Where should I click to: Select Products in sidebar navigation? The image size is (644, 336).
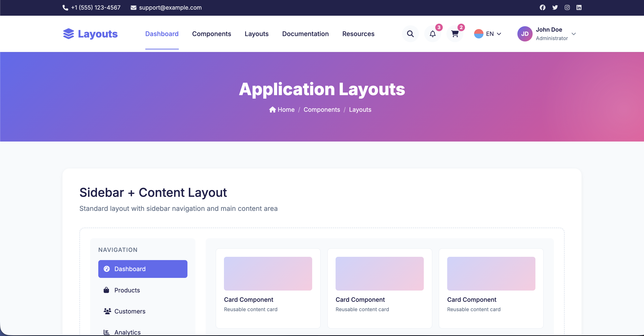143,290
